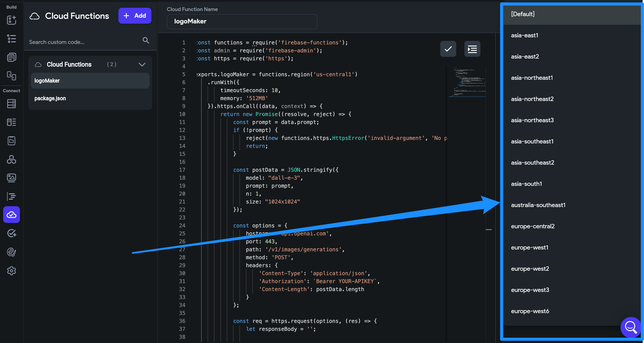The width and height of the screenshot is (644, 343).
Task: Click "dall-e-3" model string in code
Action: tap(284, 178)
